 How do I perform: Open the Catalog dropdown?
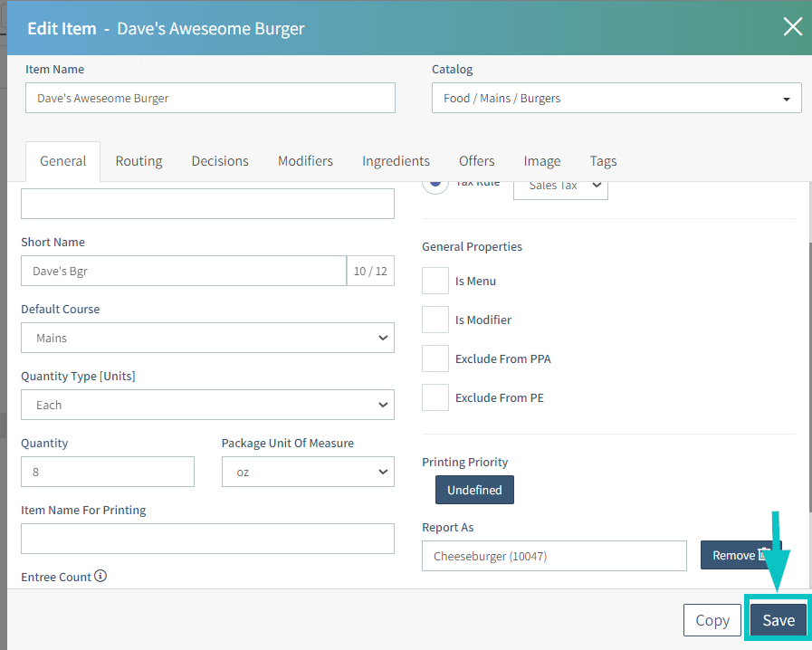(x=616, y=98)
